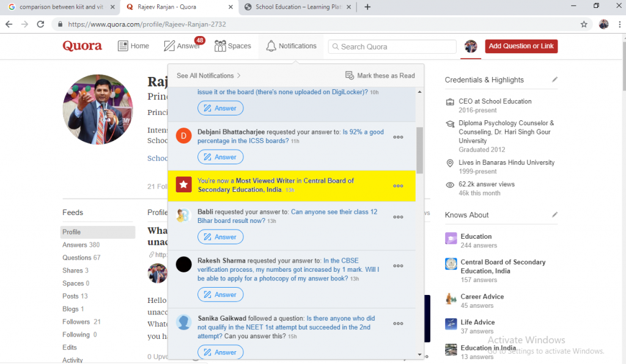This screenshot has height=364, width=626.
Task: Expand See All Notifications chevron
Action: pyautogui.click(x=239, y=75)
